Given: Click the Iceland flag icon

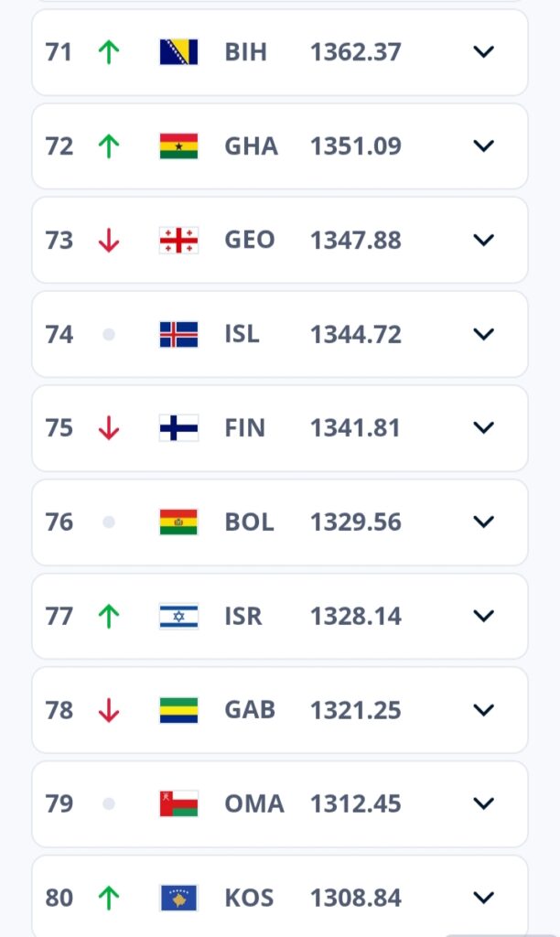Looking at the screenshot, I should (178, 334).
